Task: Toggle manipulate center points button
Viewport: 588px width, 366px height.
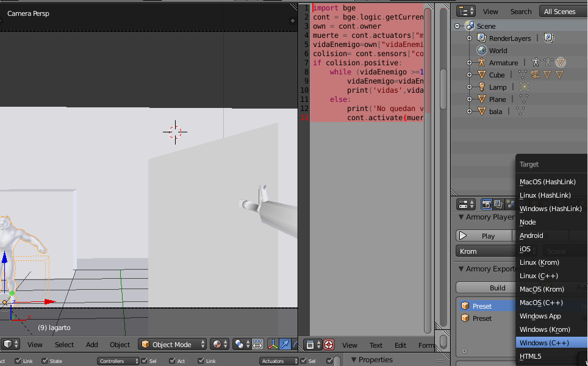Action: point(257,344)
